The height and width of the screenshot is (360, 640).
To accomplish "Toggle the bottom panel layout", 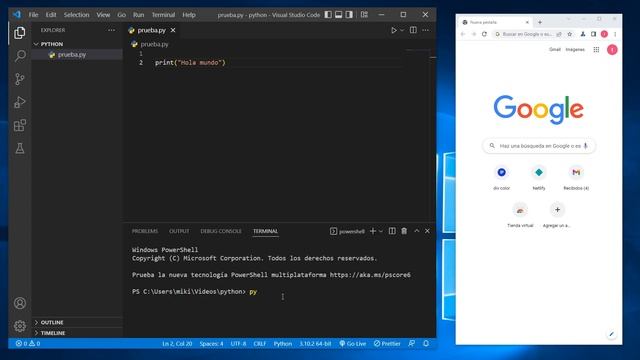I will 339,15.
